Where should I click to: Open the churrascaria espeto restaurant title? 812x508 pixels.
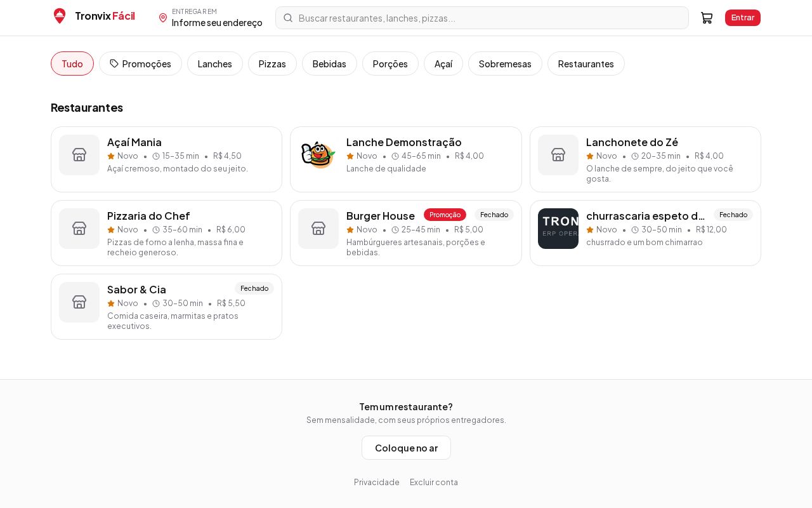click(646, 216)
